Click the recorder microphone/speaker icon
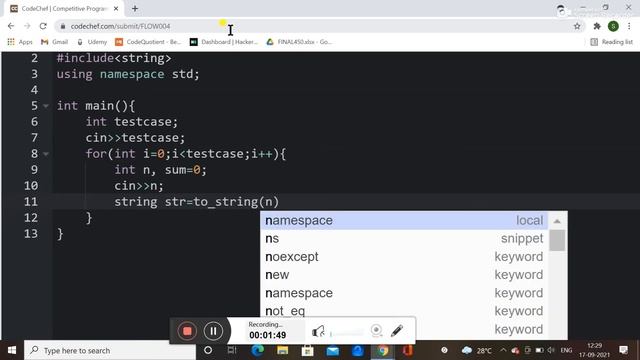 318,331
